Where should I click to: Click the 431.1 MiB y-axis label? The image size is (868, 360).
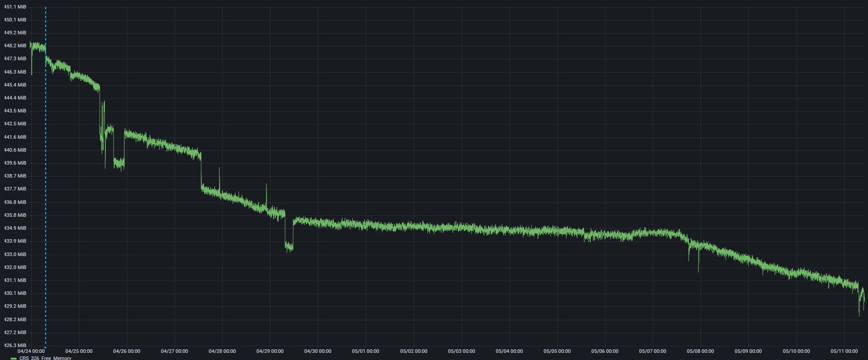15,280
